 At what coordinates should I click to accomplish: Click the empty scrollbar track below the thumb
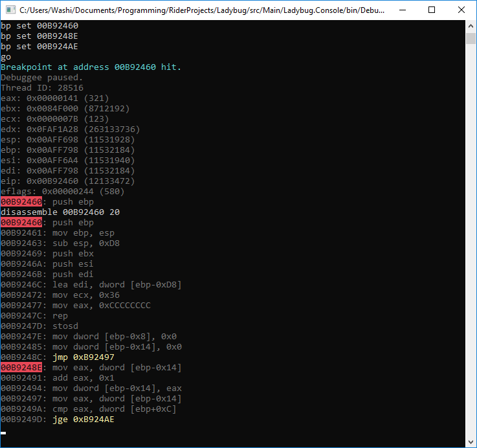click(471, 246)
